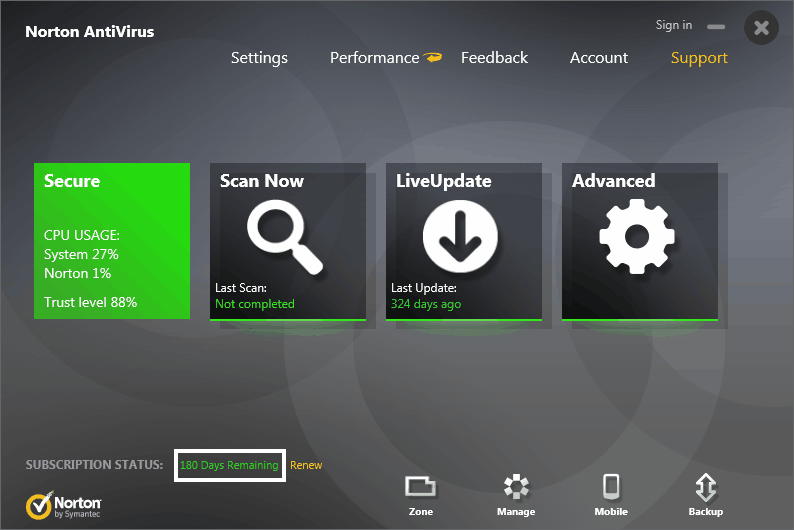
Task: Open the Support menu item
Action: pos(699,58)
